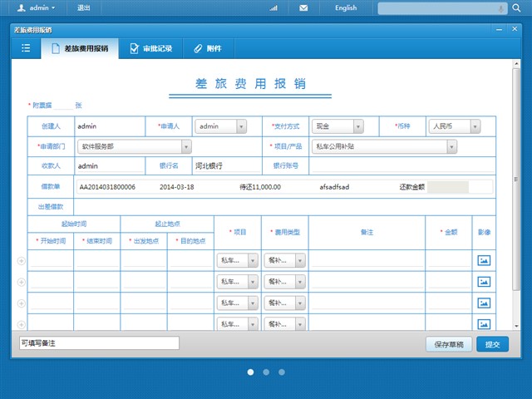
Task: Switch to the 审批记录 tab
Action: [x=151, y=48]
